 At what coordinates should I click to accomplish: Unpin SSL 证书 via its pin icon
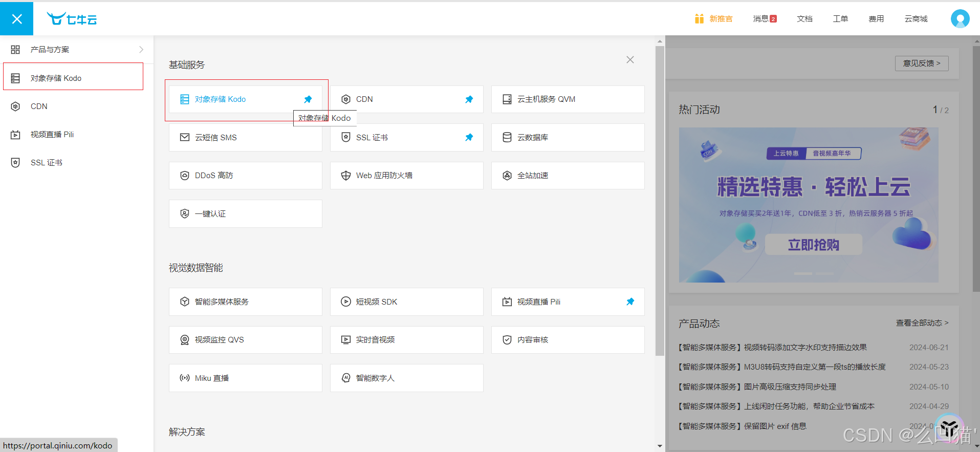[x=469, y=137]
